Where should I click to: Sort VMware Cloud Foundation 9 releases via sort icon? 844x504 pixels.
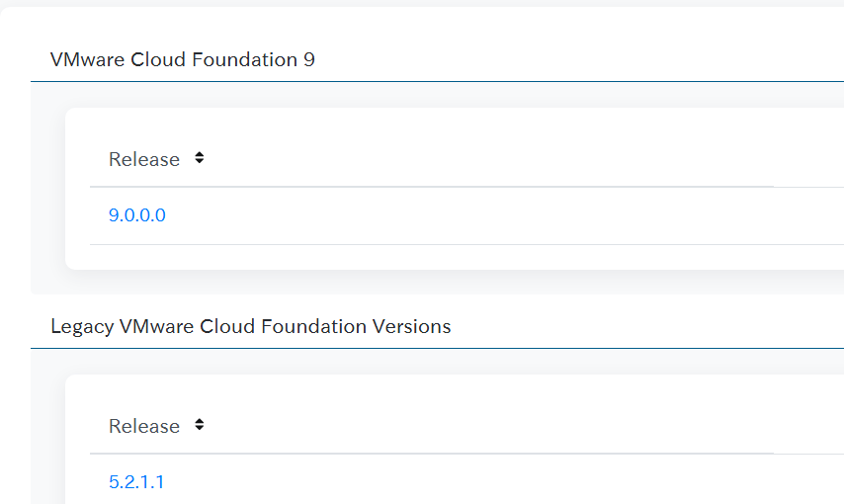click(200, 158)
